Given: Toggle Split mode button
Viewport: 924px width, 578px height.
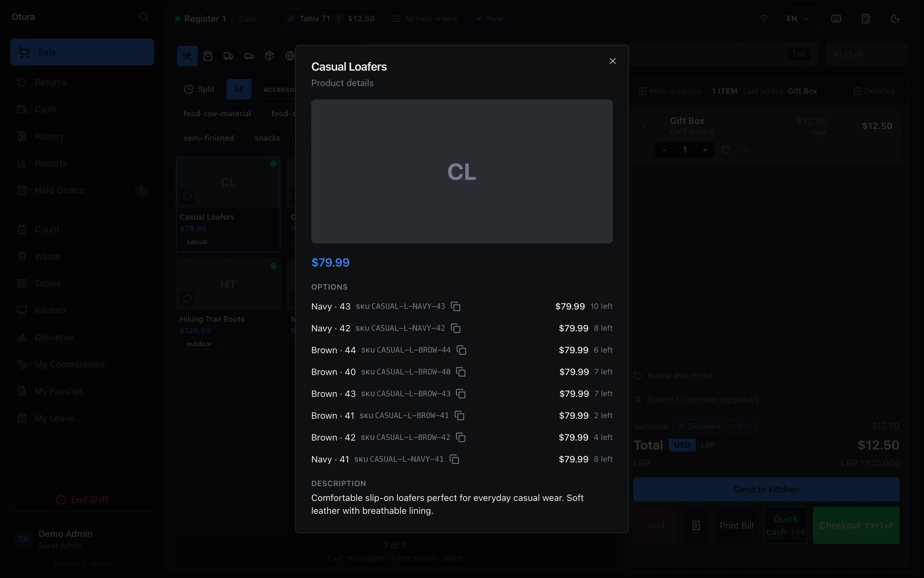Looking at the screenshot, I should coord(199,90).
